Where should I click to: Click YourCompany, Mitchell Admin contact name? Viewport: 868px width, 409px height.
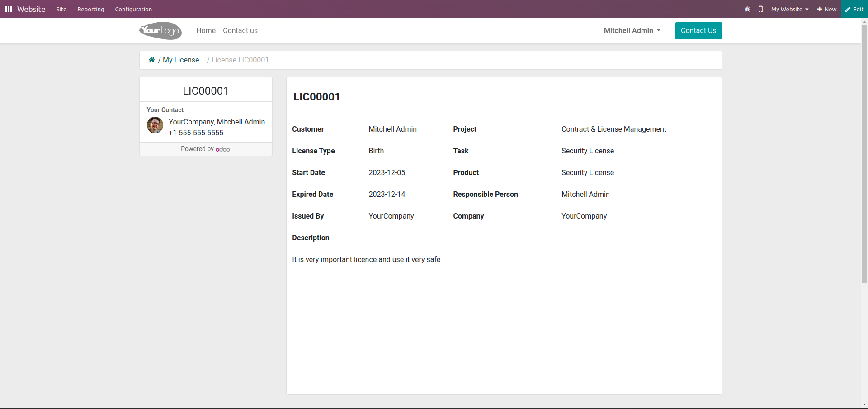217,122
